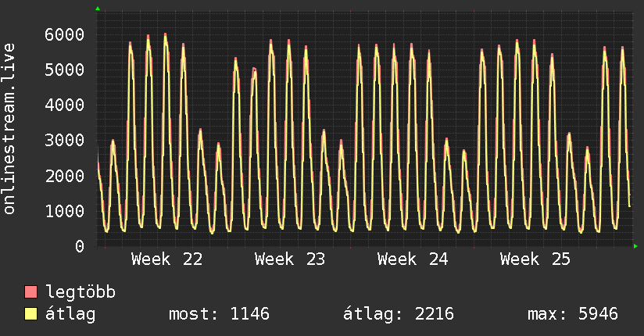The height and width of the screenshot is (336, 644).
Task: Click the 'max: 5946' statistic
Action: point(573,314)
